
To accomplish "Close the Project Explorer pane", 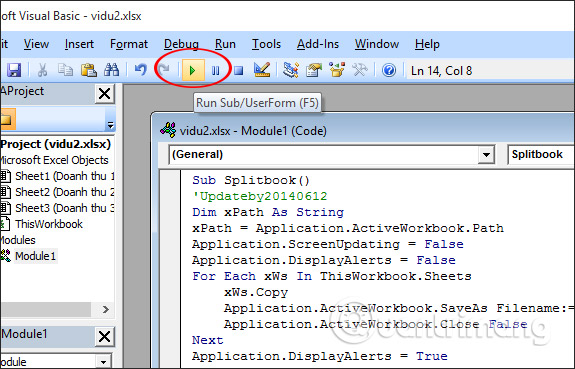I will (x=105, y=94).
